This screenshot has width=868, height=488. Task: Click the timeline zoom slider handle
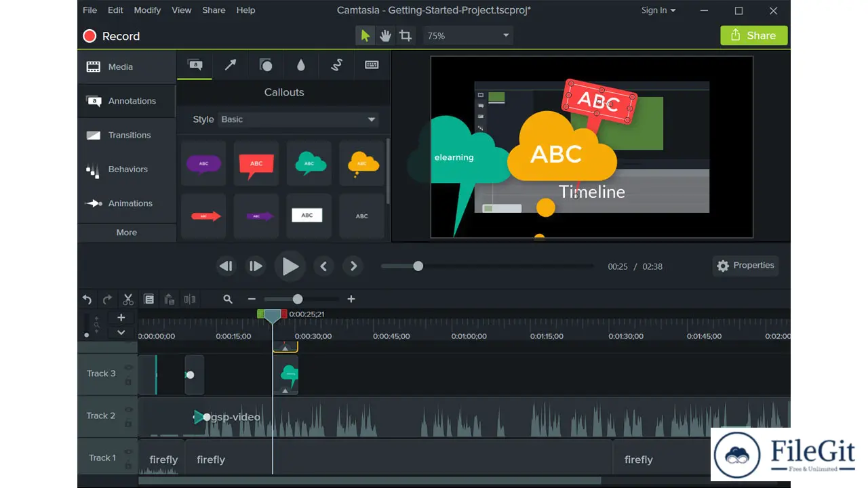tap(298, 299)
